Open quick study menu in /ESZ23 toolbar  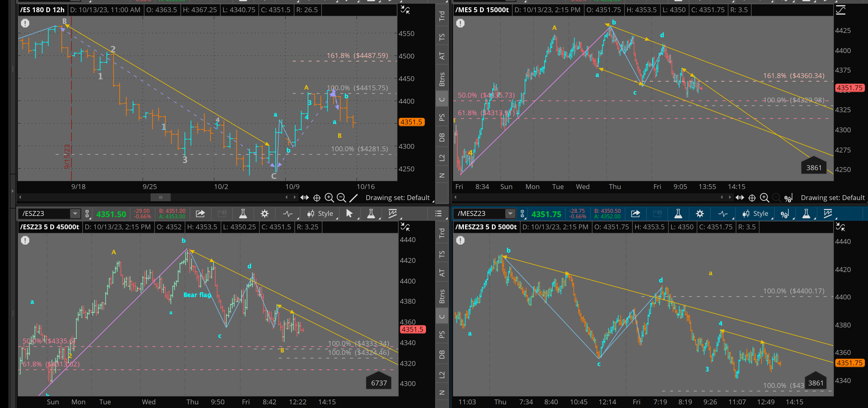coord(287,213)
